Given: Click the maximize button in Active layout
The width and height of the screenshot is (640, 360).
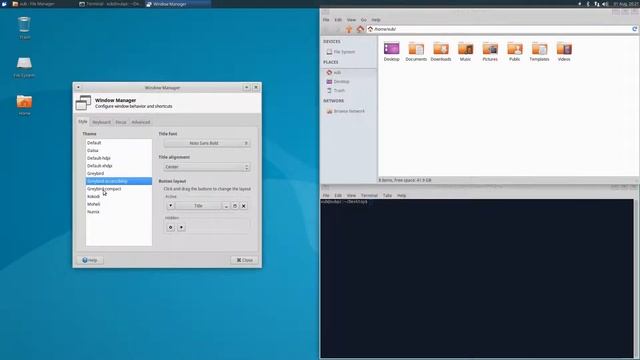Looking at the screenshot, I should click(x=235, y=206).
